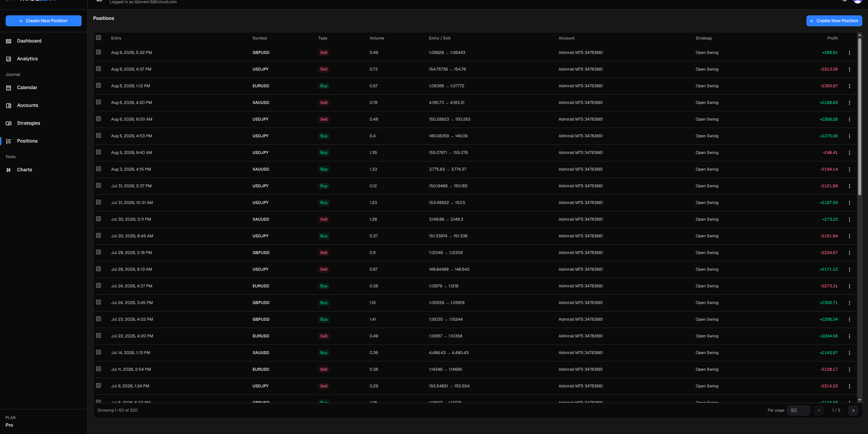Toggle the select-all checkbox in table header

tap(99, 38)
